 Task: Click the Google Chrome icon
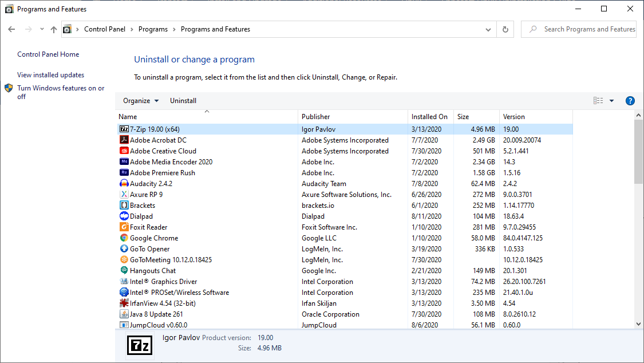(x=124, y=238)
